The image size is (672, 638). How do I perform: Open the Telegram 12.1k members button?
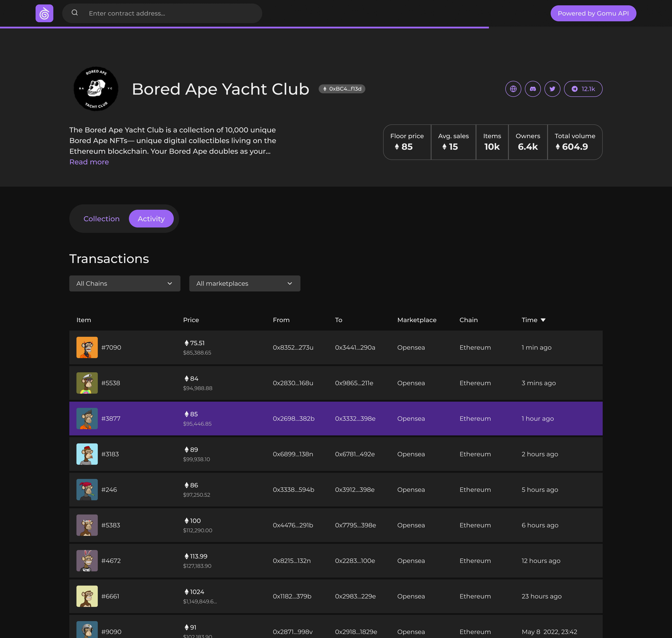pyautogui.click(x=583, y=89)
